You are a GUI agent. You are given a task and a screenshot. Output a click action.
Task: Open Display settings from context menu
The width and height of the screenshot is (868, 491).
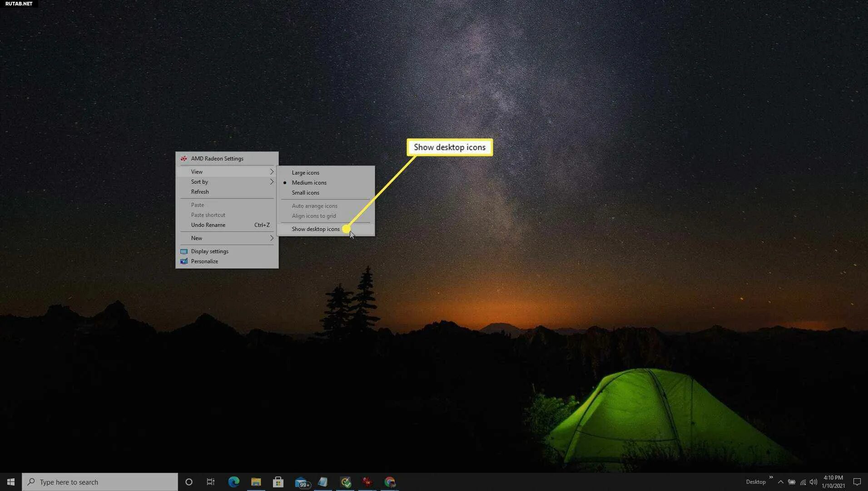tap(227, 251)
